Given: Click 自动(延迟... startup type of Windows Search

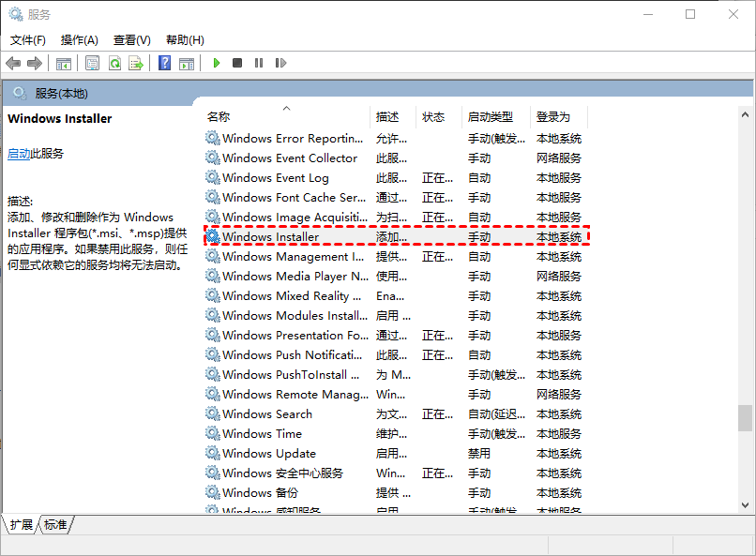Looking at the screenshot, I should pyautogui.click(x=496, y=413).
